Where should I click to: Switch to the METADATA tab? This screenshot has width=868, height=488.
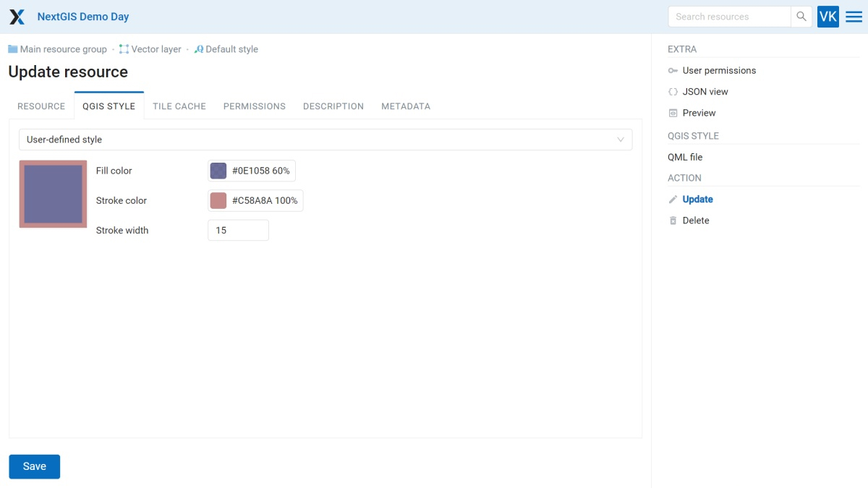coord(406,106)
